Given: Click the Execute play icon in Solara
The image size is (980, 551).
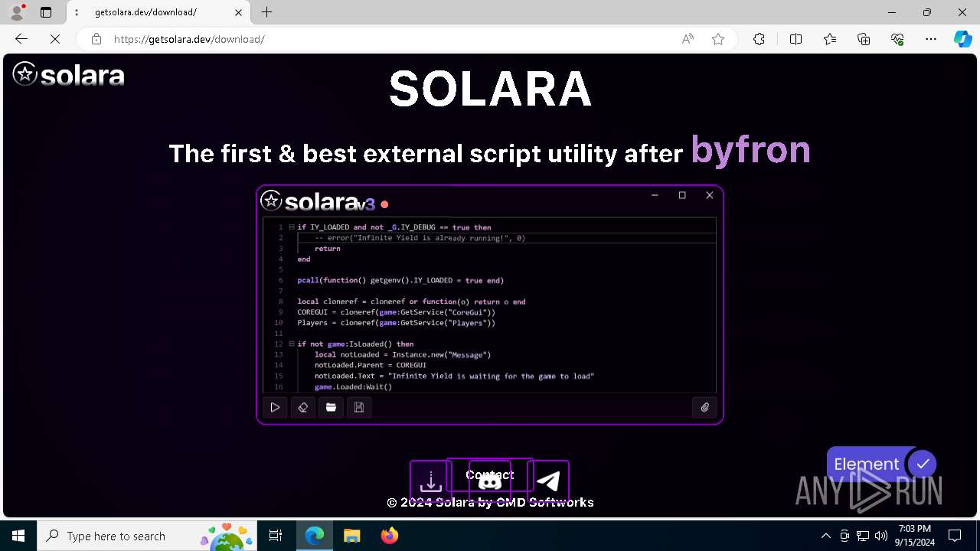Looking at the screenshot, I should [275, 408].
